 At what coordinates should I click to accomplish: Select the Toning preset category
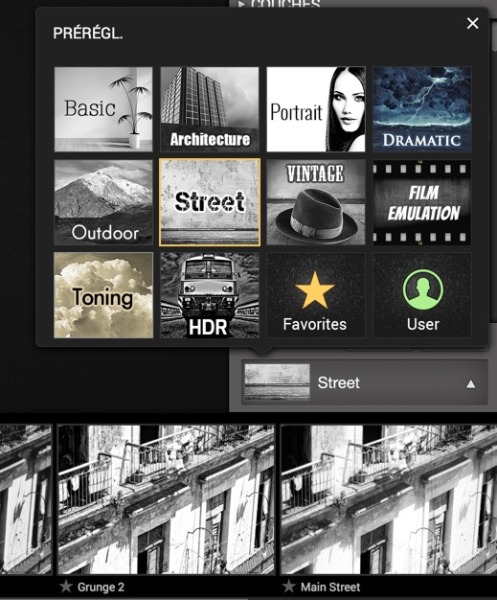(x=103, y=295)
